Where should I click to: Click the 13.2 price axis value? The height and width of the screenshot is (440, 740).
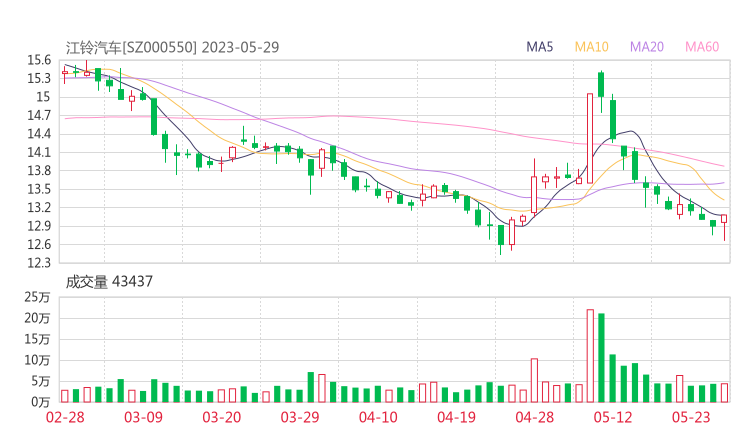[39, 207]
